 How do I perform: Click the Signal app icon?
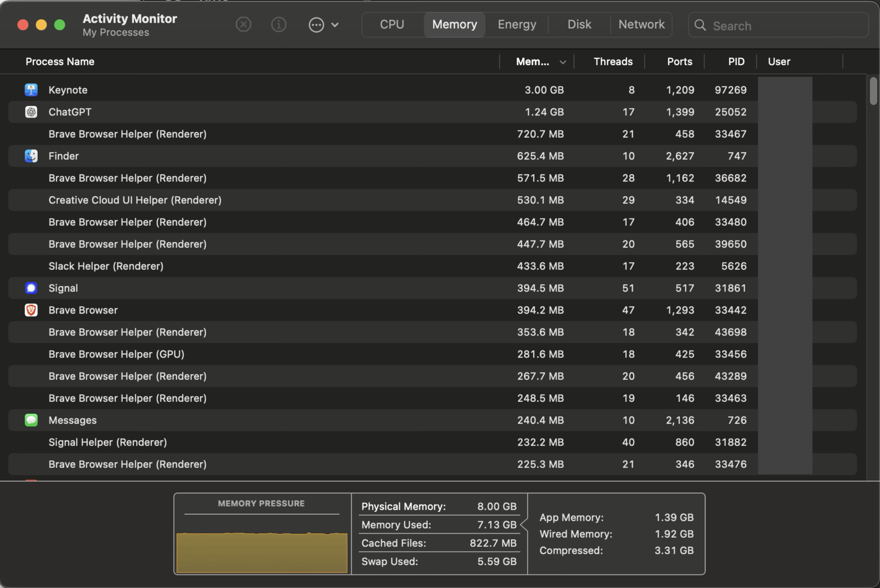(x=31, y=288)
